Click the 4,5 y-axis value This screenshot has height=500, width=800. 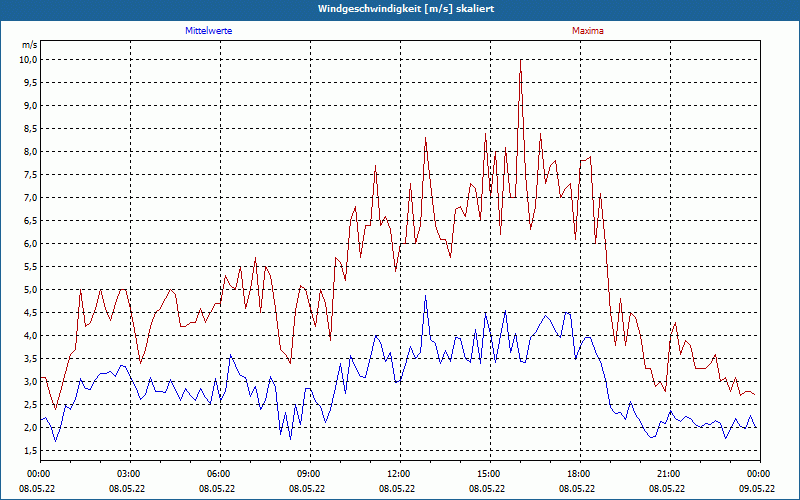tap(31, 312)
